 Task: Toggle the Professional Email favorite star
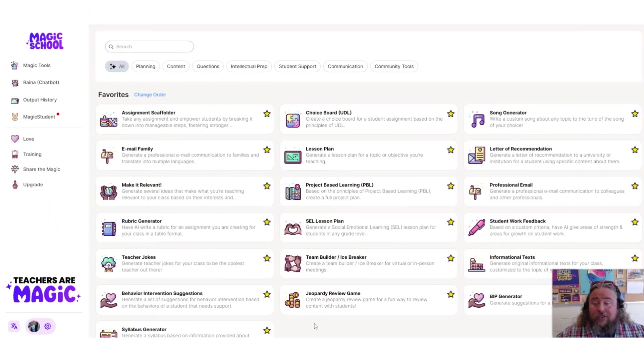(635, 186)
